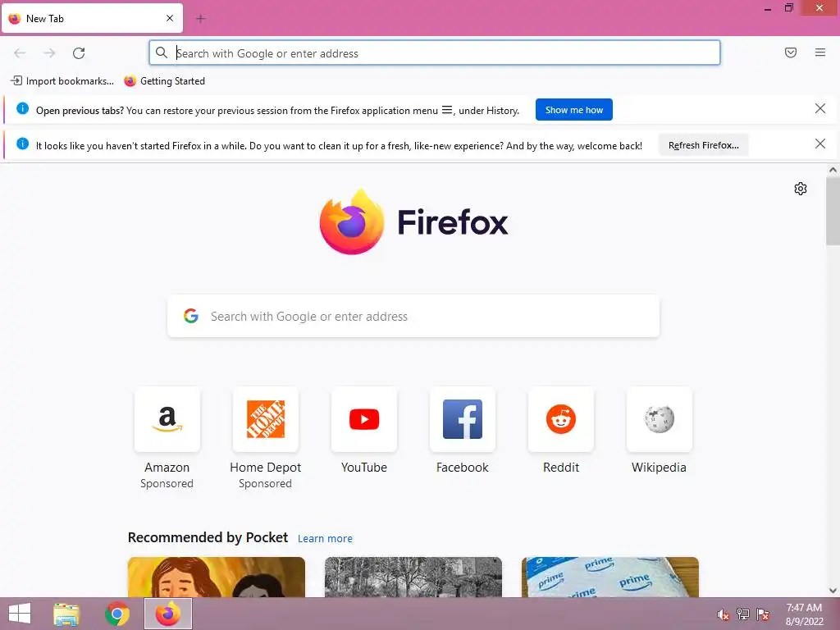
Task: Open Getting Started bookmark
Action: [x=164, y=81]
